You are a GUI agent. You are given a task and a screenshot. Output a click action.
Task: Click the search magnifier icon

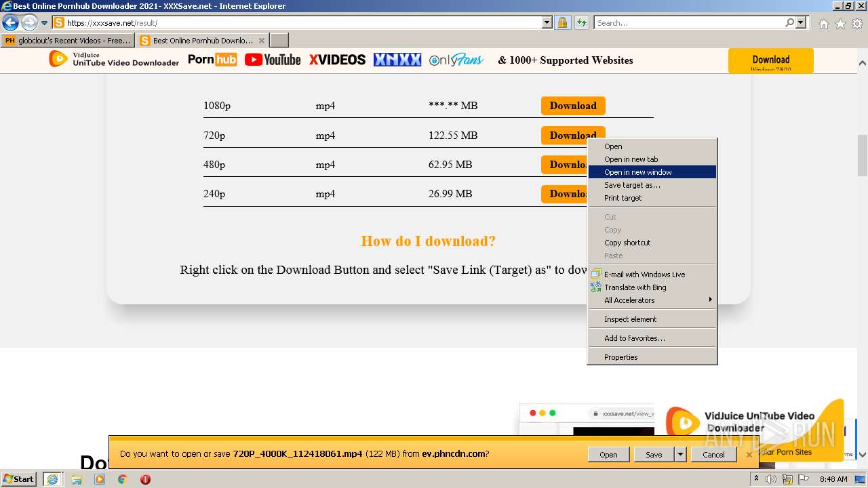point(789,22)
